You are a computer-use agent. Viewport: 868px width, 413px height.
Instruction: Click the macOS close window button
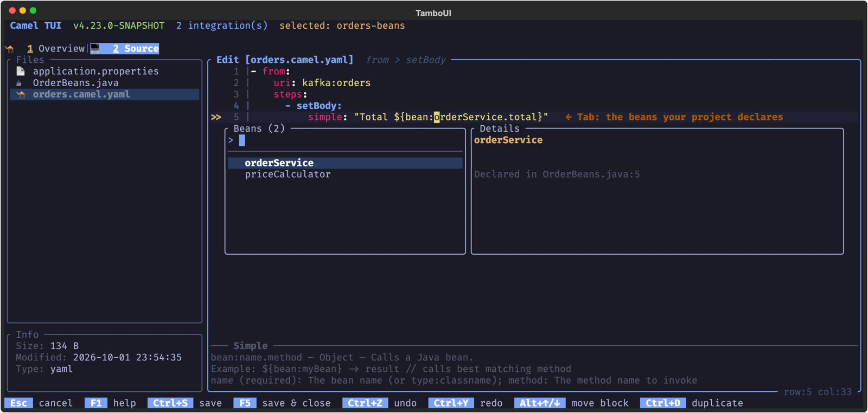[x=12, y=10]
